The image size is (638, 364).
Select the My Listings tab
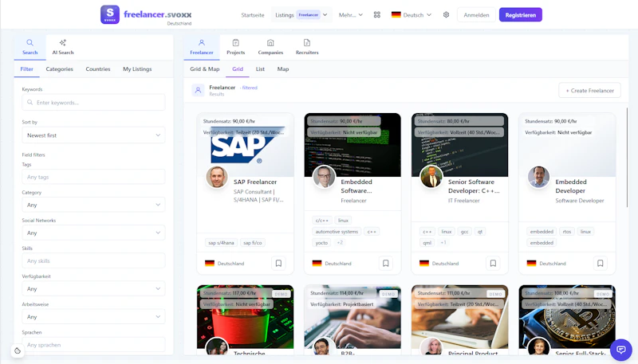tap(137, 69)
